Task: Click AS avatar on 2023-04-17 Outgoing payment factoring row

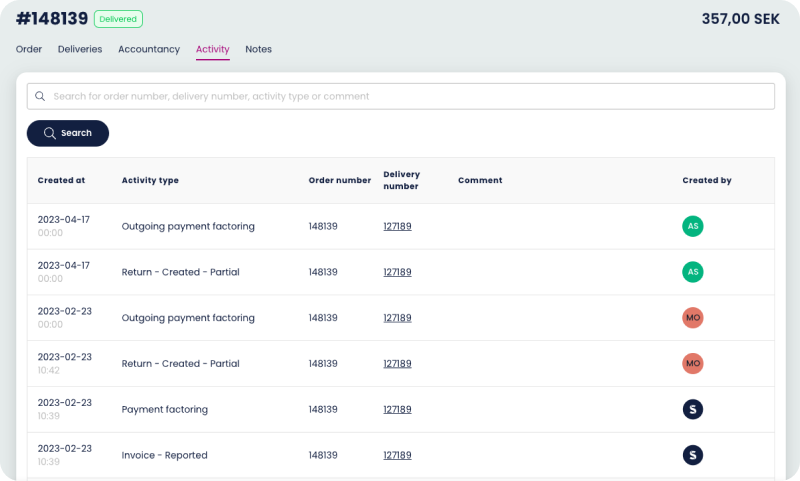Action: click(692, 226)
